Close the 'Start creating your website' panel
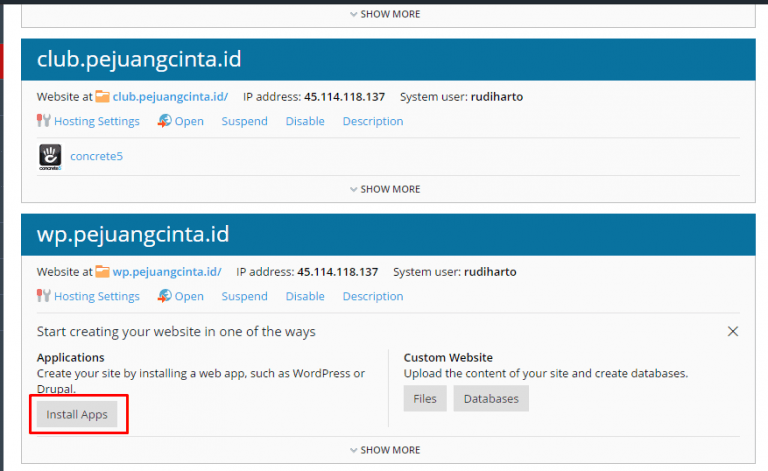The height and width of the screenshot is (471, 768). tap(733, 331)
